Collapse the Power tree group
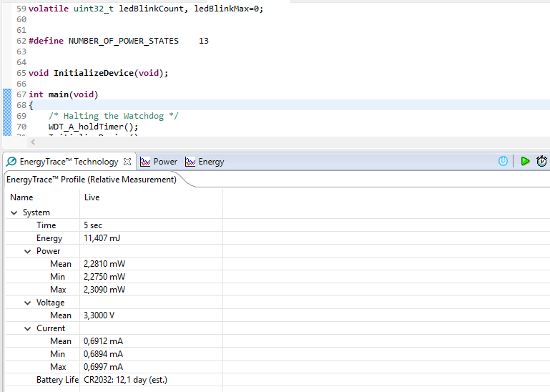Image resolution: width=550 pixels, height=392 pixels. pyautogui.click(x=28, y=251)
